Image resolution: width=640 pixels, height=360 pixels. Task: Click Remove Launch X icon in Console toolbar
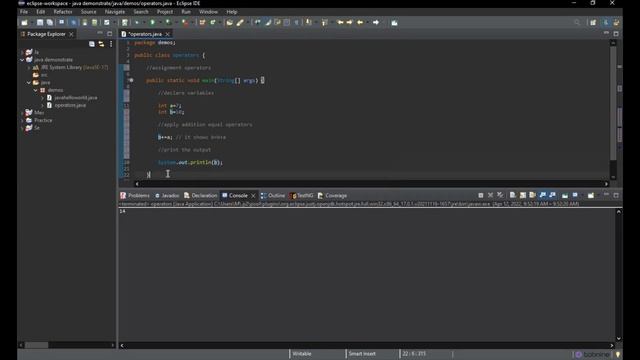(x=491, y=196)
